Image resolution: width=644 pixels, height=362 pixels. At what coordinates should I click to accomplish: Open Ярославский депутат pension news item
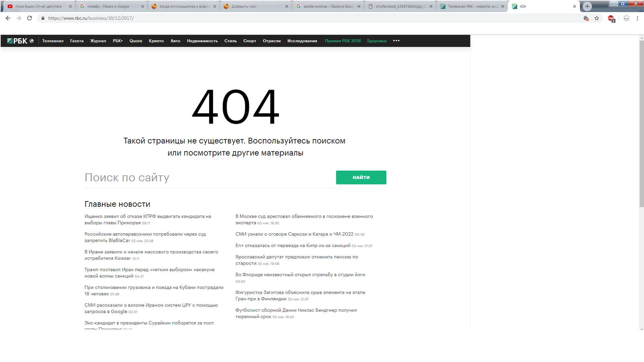point(297,260)
